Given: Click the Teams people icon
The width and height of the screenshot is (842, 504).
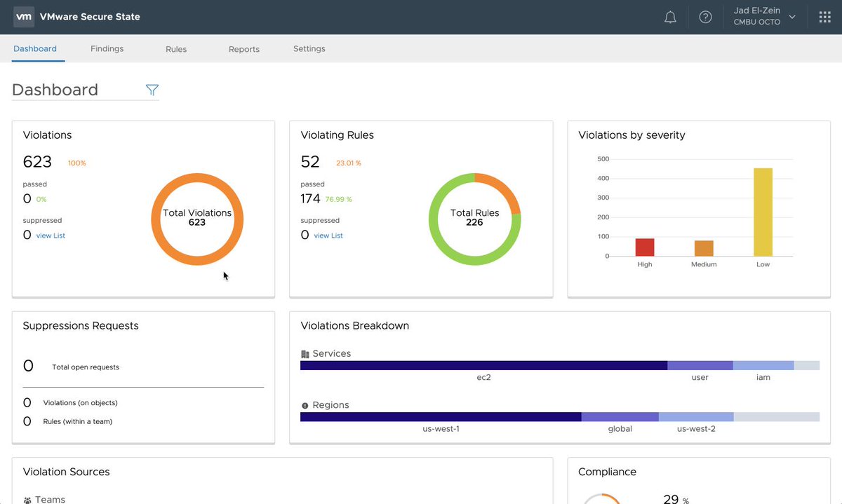Looking at the screenshot, I should coord(27,500).
